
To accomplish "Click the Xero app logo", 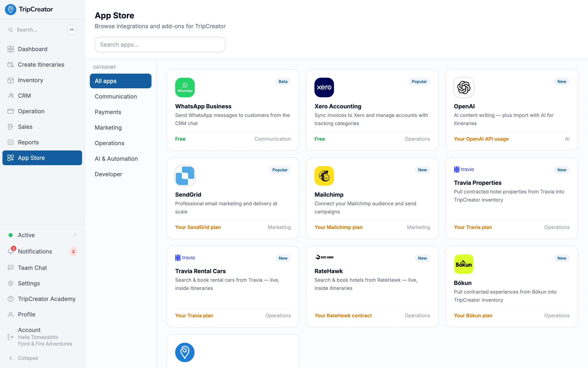I will (x=324, y=87).
